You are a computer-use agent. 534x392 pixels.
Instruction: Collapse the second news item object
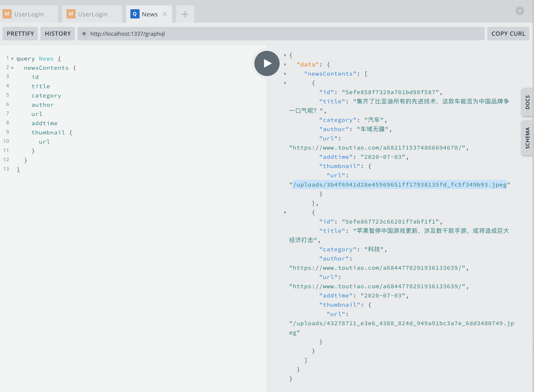[x=285, y=213]
